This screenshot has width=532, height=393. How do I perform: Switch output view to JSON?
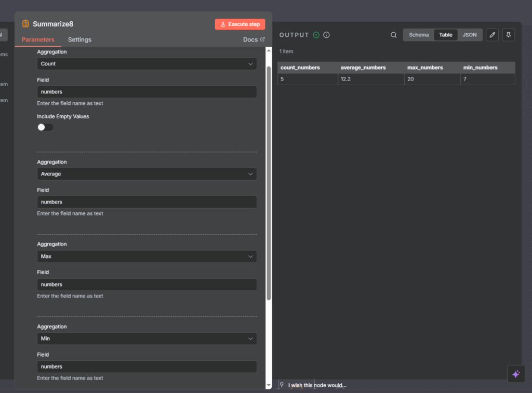click(469, 35)
